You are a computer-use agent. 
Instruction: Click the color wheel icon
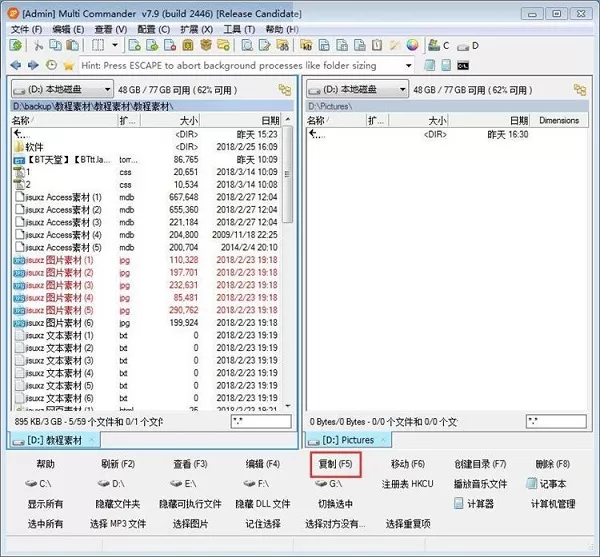coord(412,46)
